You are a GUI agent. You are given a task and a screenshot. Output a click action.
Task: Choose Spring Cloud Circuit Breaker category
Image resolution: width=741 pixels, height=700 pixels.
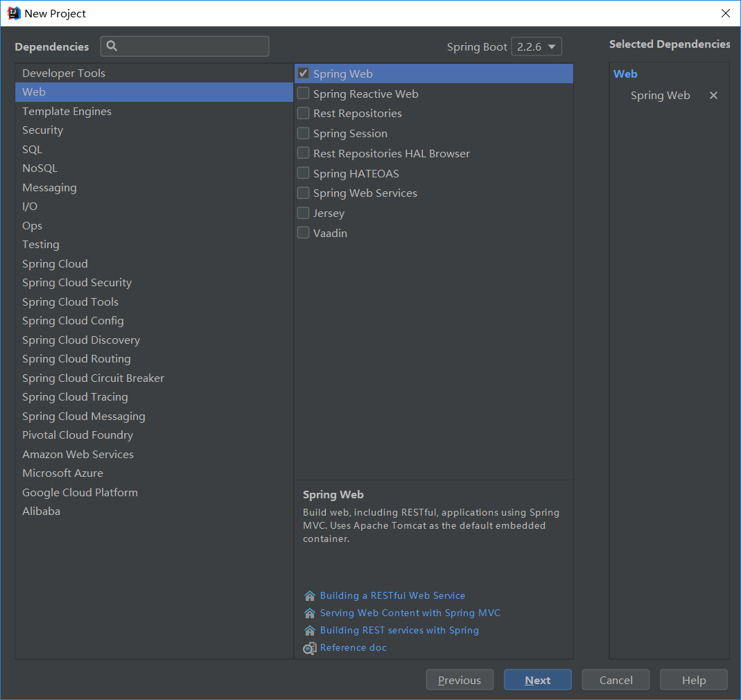154,378
